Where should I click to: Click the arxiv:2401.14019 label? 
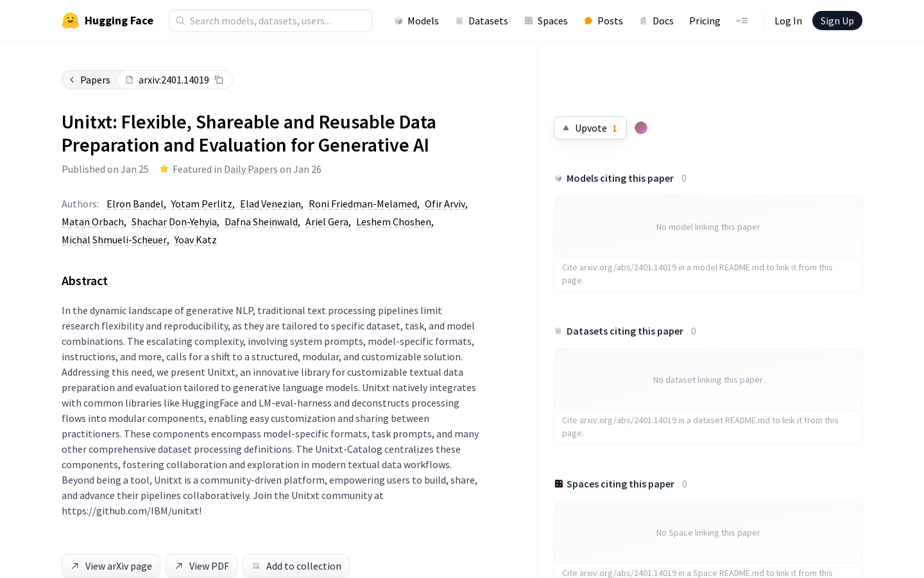173,80
